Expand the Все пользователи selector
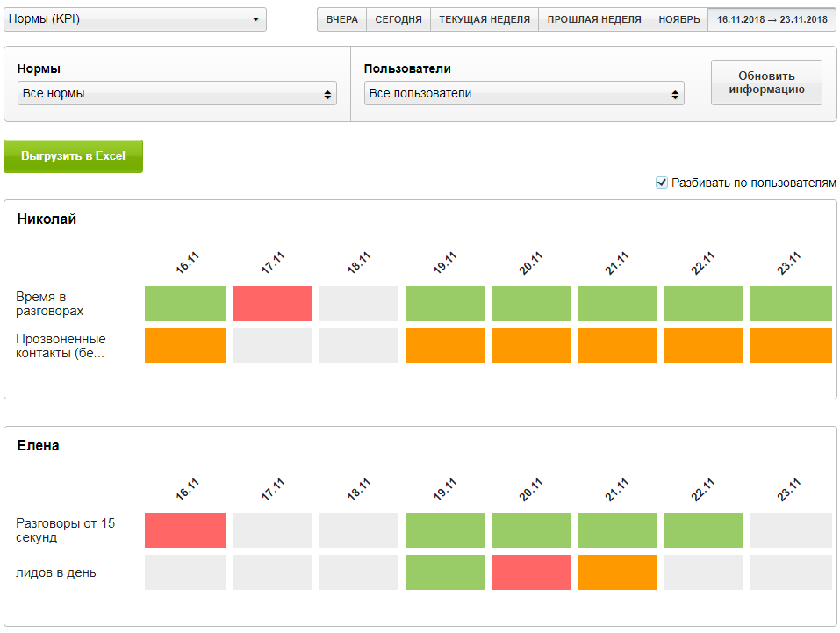 click(x=524, y=94)
